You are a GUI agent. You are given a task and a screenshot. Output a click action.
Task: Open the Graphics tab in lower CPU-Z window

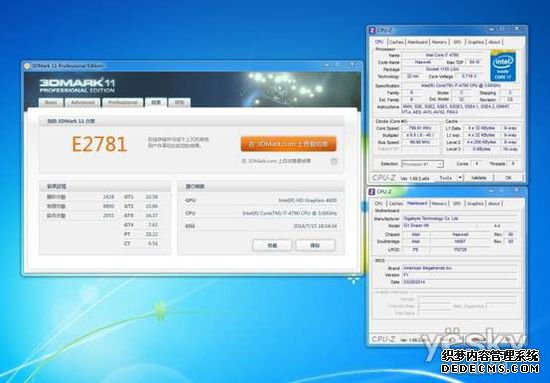pyautogui.click(x=476, y=203)
